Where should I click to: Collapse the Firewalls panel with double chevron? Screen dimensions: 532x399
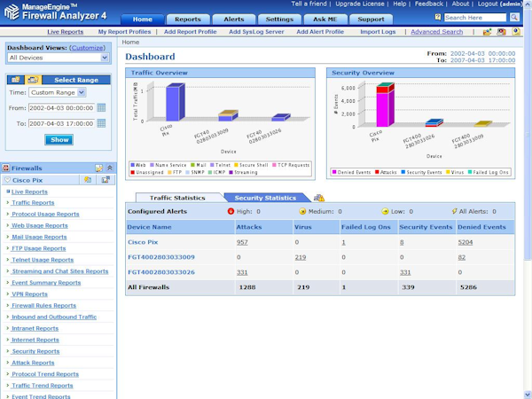110,168
